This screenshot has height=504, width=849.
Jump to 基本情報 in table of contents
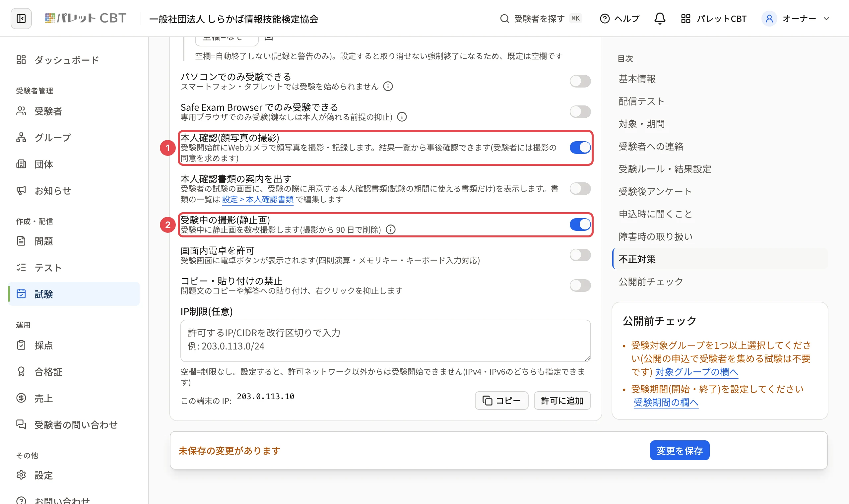pos(637,79)
